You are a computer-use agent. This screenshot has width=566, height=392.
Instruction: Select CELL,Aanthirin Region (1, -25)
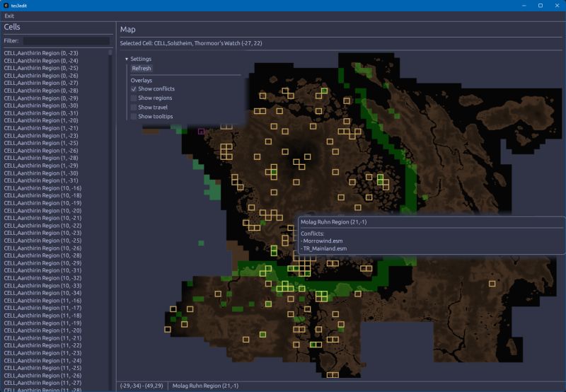(x=41, y=143)
